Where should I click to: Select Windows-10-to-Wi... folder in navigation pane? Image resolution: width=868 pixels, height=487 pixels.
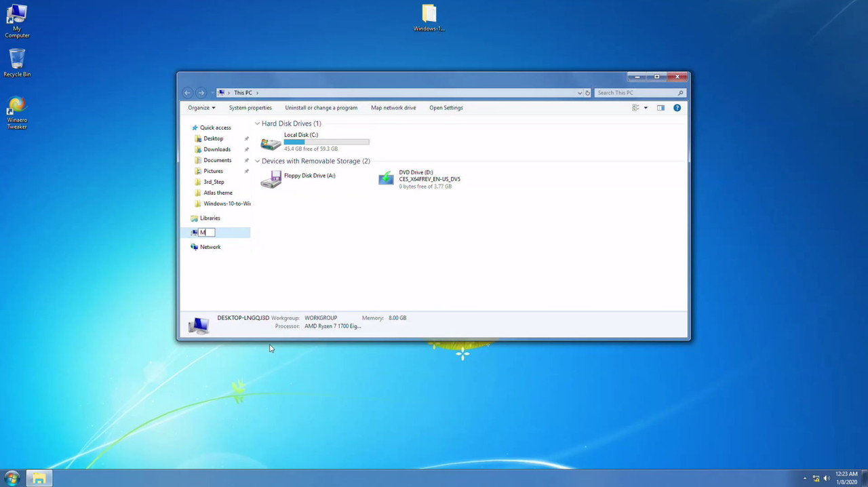pyautogui.click(x=227, y=203)
